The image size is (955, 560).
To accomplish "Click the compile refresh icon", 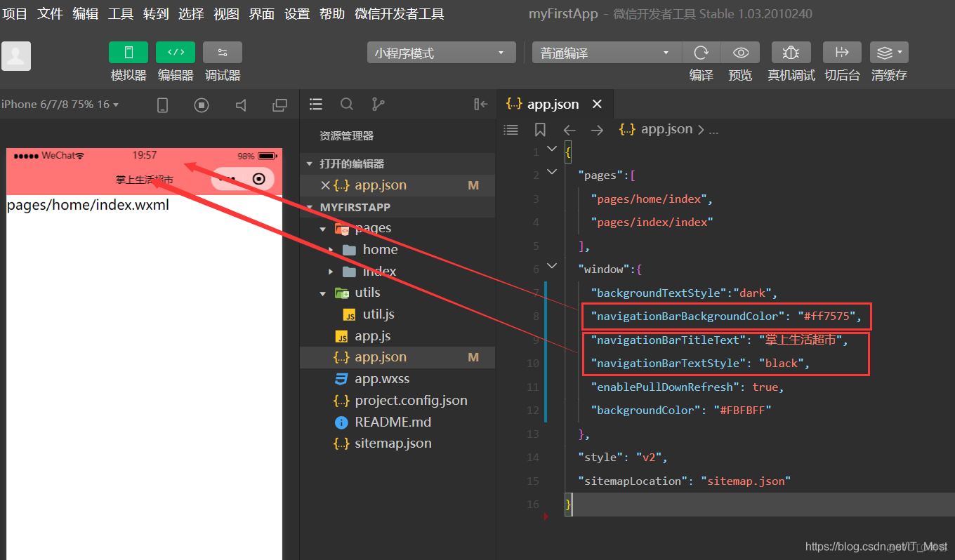I will 701,53.
